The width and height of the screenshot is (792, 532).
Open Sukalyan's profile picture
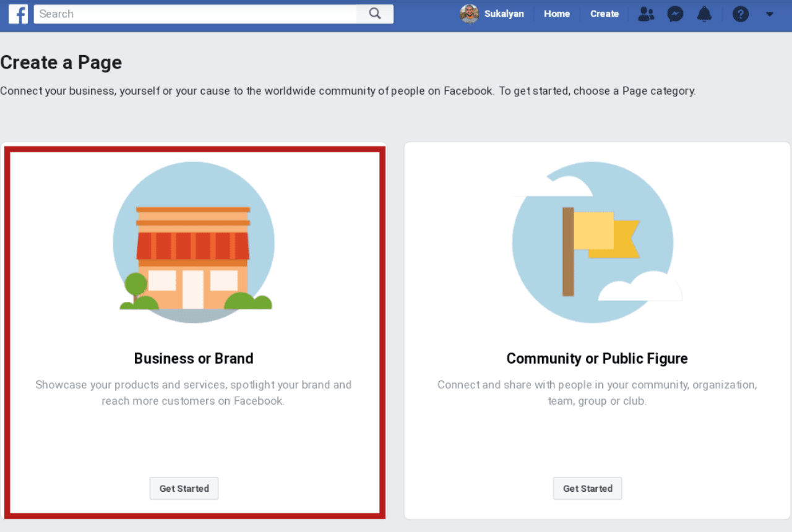470,14
